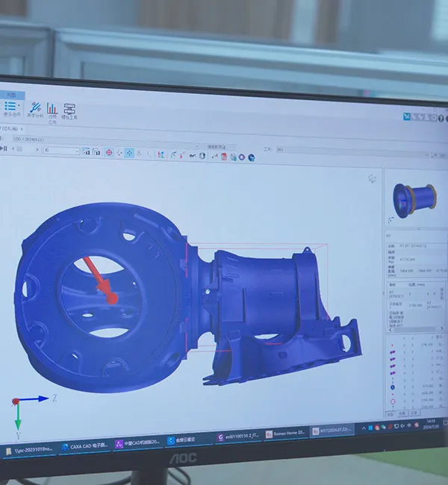
Task: Click the pause button in playback bar
Action: (x=4, y=148)
